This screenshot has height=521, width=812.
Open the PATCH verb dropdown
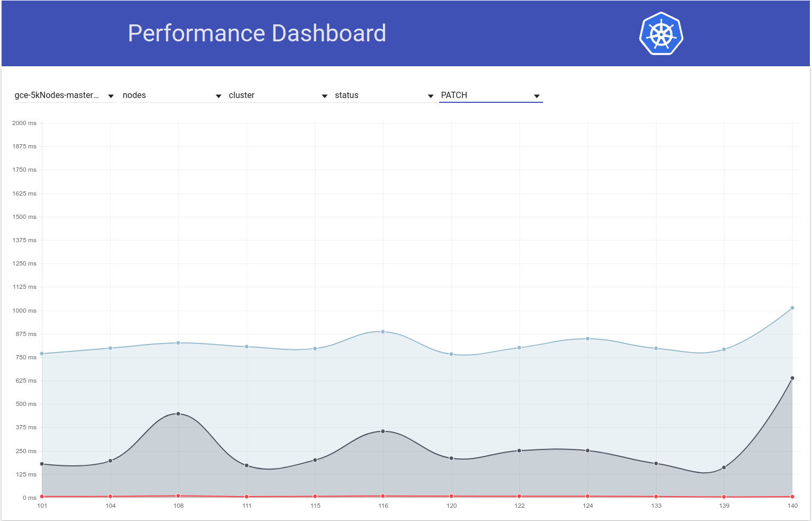tap(491, 95)
